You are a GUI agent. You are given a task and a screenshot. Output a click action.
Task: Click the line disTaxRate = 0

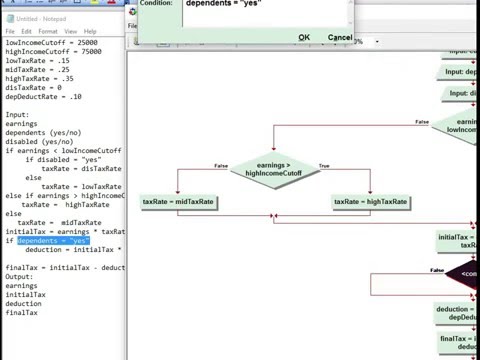point(33,88)
